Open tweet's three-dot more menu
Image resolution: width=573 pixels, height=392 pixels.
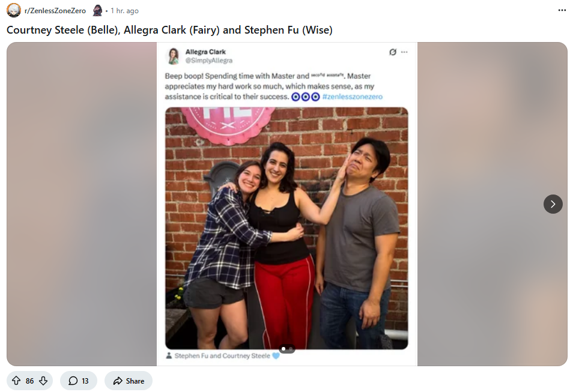point(404,52)
